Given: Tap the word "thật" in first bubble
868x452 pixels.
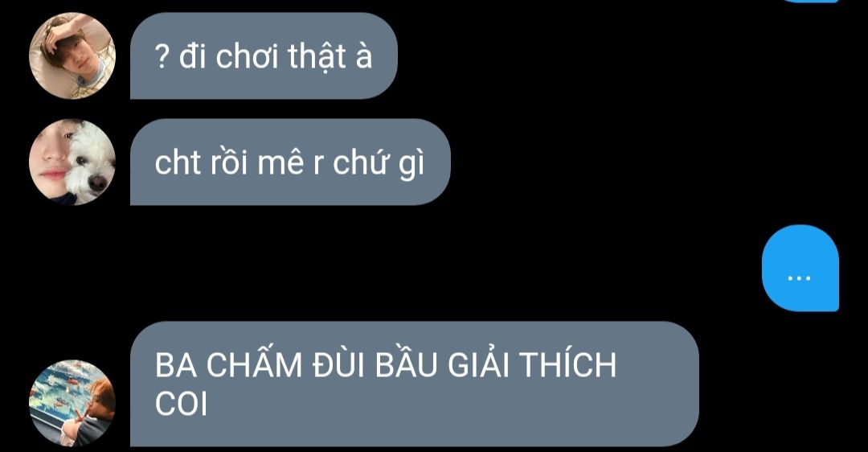Looking at the screenshot, I should click(317, 56).
